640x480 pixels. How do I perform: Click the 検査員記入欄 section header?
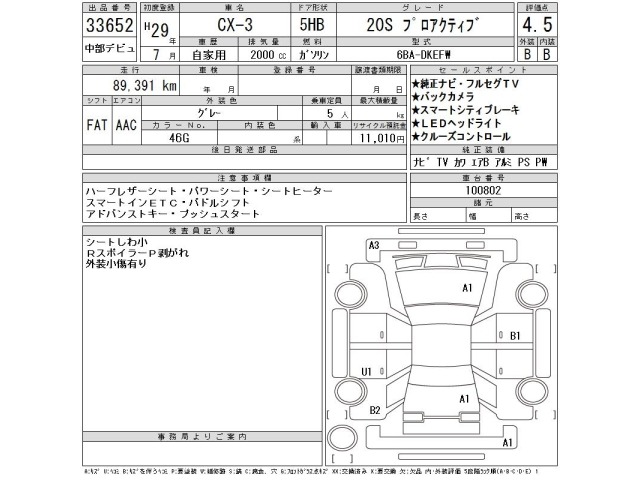click(x=202, y=231)
